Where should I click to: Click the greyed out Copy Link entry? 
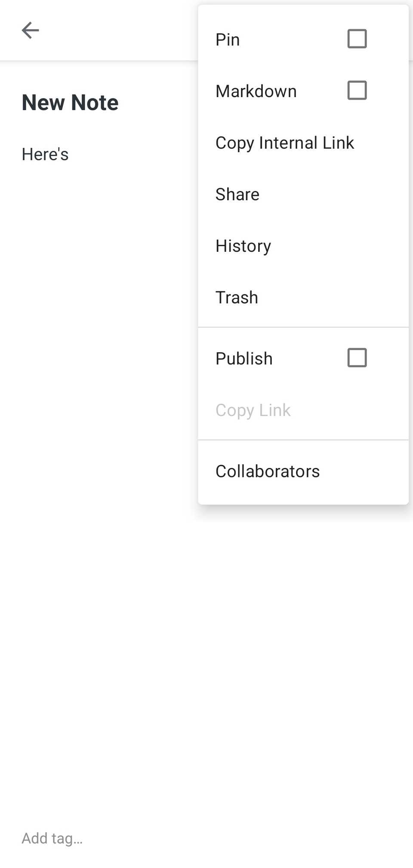pyautogui.click(x=253, y=410)
